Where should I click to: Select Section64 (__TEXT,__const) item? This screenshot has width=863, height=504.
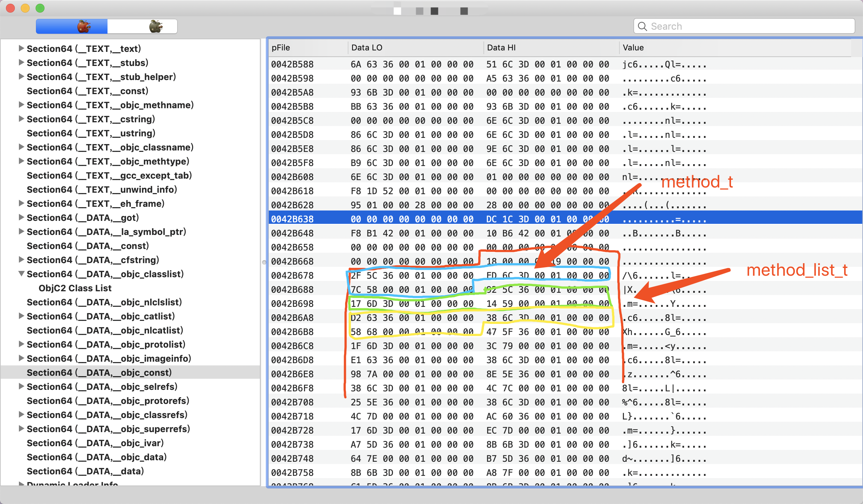[87, 91]
